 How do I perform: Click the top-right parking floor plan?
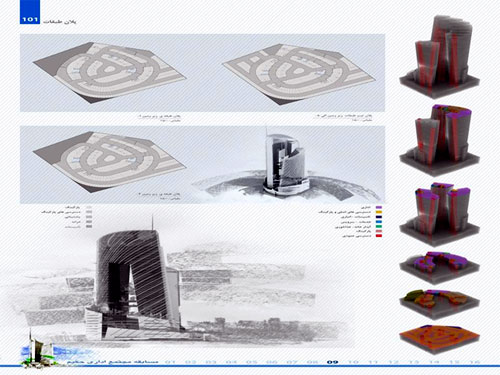tap(299, 73)
